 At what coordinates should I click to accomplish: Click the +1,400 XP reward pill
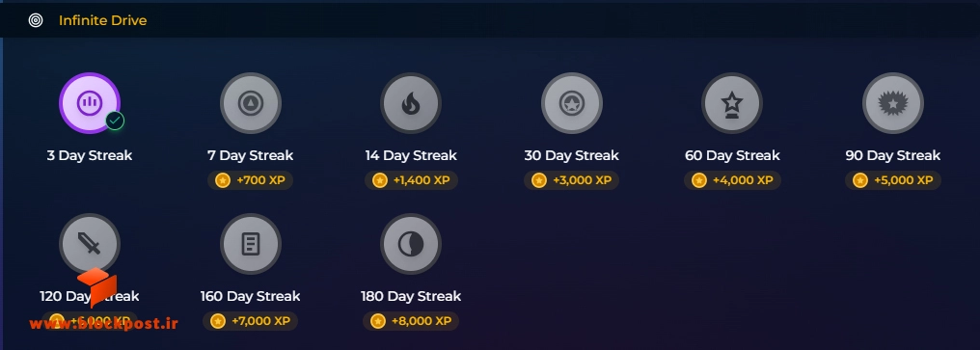[x=411, y=180]
